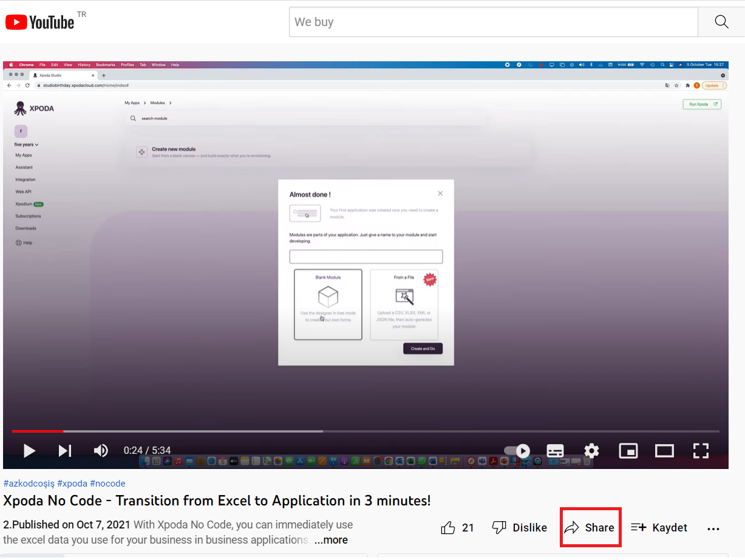The width and height of the screenshot is (745, 560).
Task: Open Integration in Xpoda sidebar
Action: click(26, 180)
